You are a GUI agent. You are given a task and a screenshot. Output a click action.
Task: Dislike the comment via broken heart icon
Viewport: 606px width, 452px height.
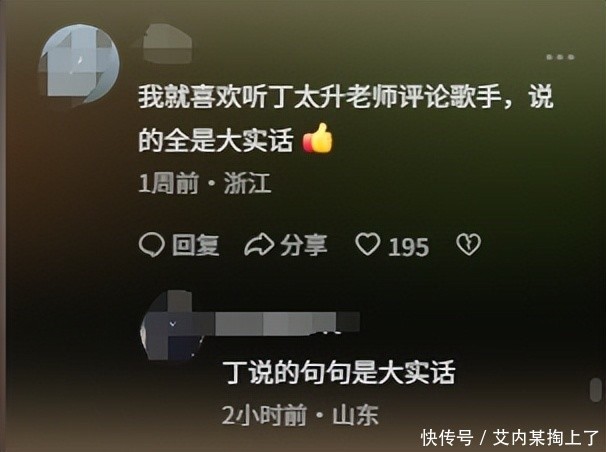point(468,245)
